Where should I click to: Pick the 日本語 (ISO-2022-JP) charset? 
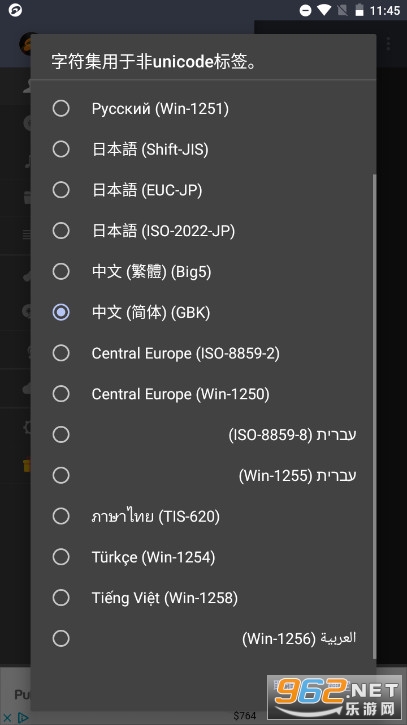(204, 231)
